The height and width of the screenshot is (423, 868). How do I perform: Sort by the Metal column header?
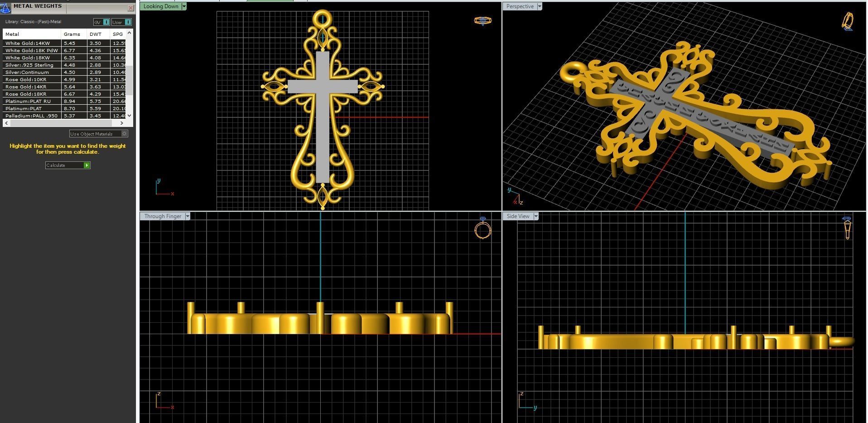click(x=32, y=34)
